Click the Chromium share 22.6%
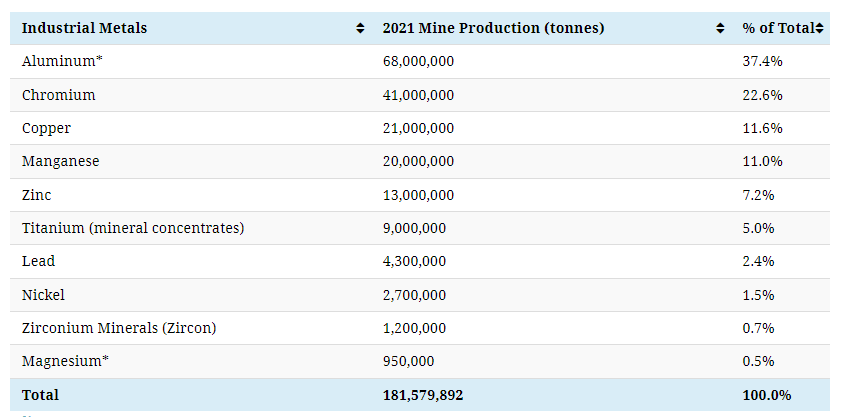Image resolution: width=842 pixels, height=417 pixels. [x=762, y=95]
